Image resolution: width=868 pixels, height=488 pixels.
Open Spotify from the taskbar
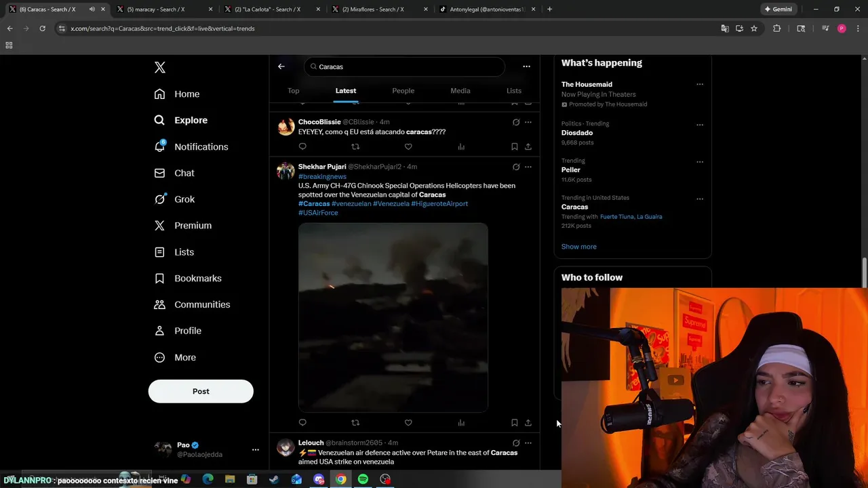[x=363, y=479]
